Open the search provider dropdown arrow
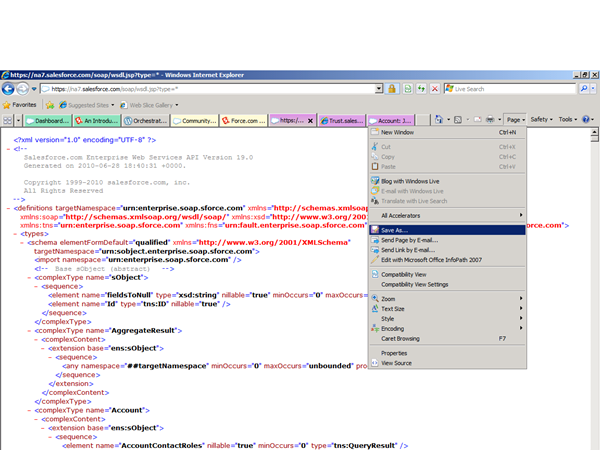Image resolution: width=600 pixels, height=450 pixels. tap(593, 89)
